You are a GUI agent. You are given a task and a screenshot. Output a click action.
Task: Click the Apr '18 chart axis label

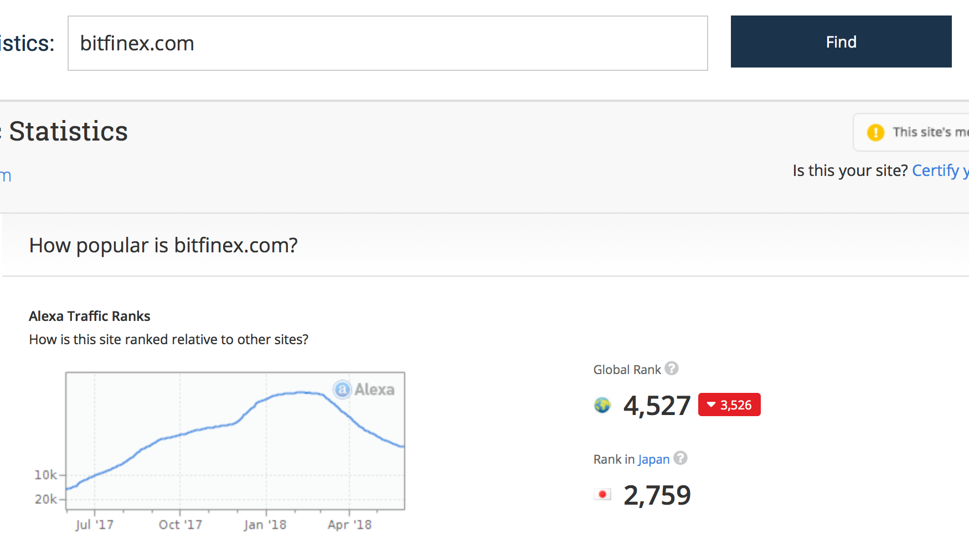pyautogui.click(x=349, y=525)
